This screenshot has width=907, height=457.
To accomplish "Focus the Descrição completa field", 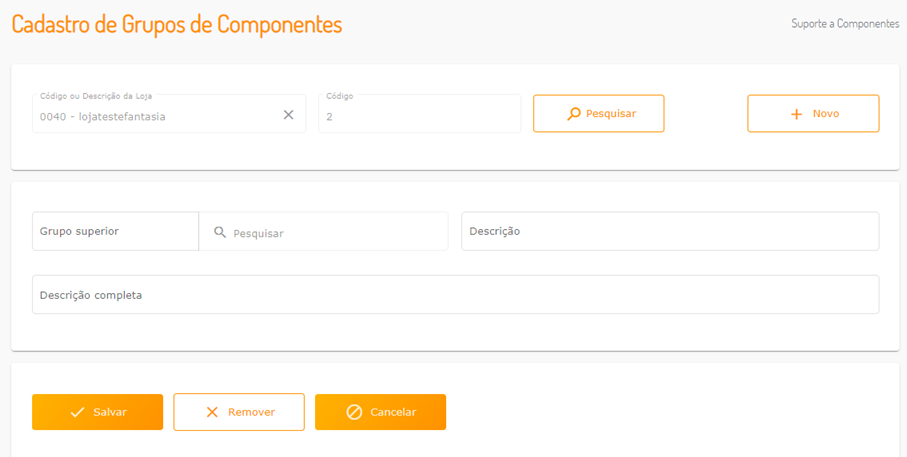I will (x=455, y=295).
